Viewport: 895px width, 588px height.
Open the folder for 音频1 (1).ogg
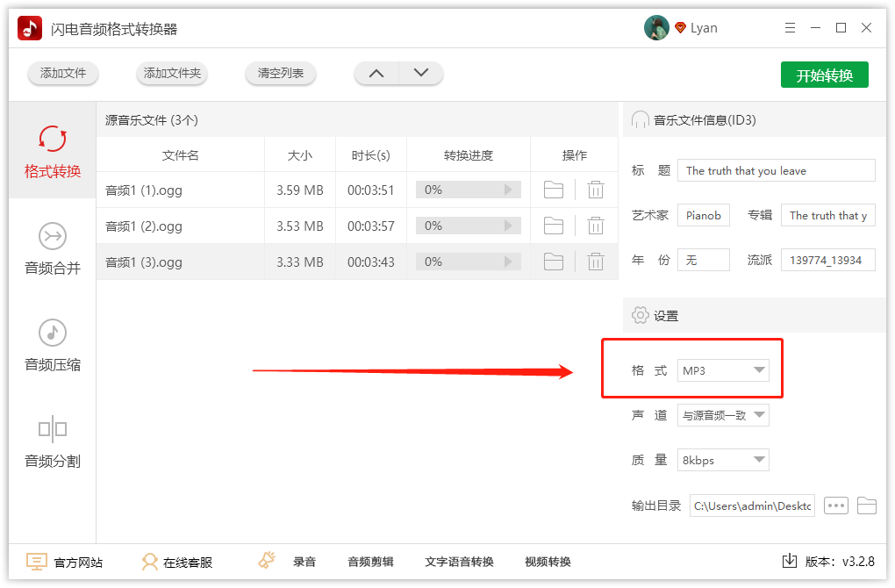click(x=553, y=190)
